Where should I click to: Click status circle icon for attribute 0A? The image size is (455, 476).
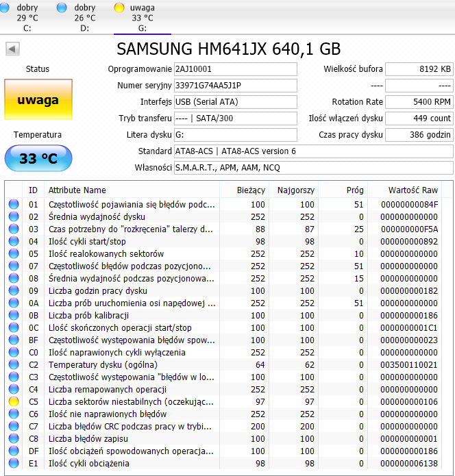tap(14, 303)
